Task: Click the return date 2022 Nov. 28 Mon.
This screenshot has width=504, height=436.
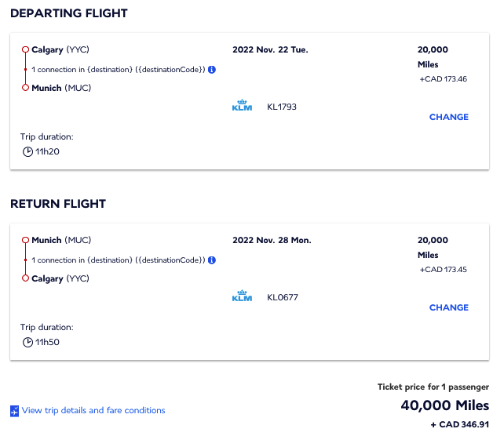Action: coord(272,240)
